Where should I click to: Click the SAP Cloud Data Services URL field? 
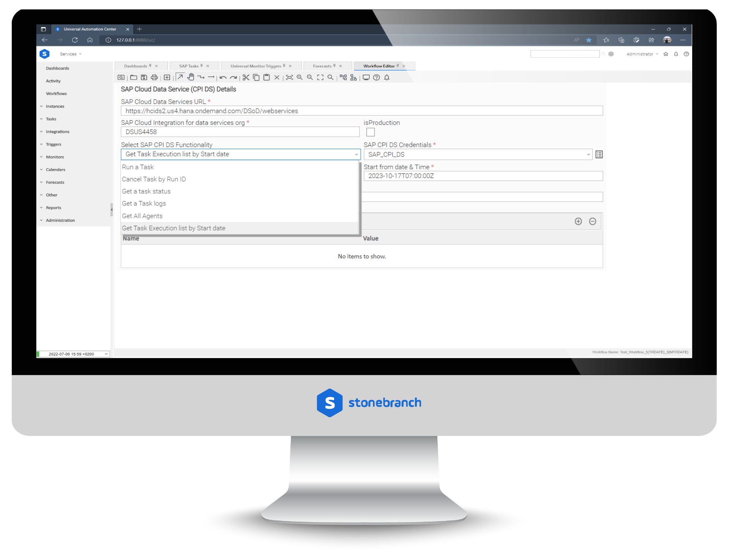(362, 110)
